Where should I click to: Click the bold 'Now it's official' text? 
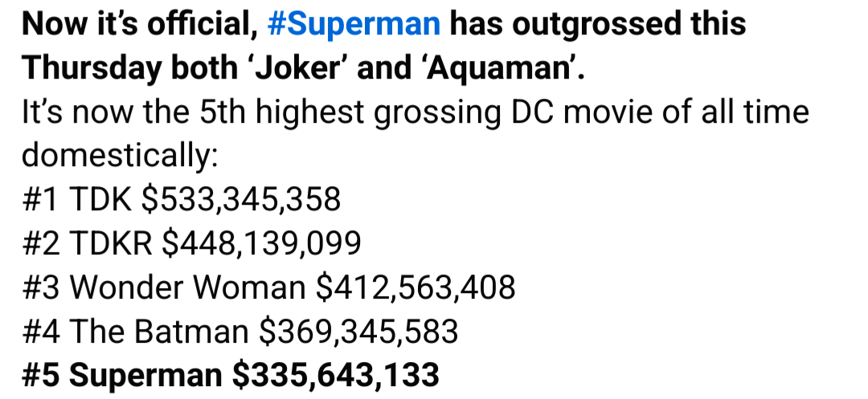140,24
